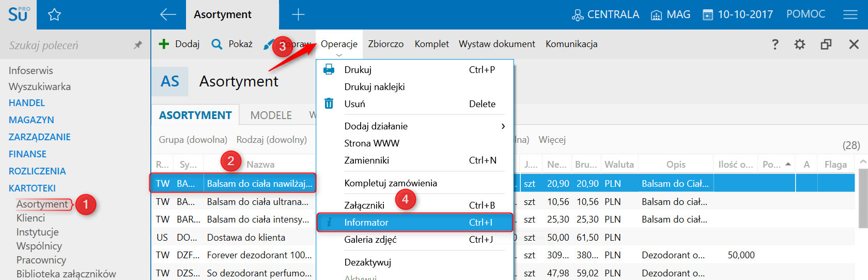Click the green Dodaj plus button
Screen dimensions: 868x280
(x=179, y=44)
